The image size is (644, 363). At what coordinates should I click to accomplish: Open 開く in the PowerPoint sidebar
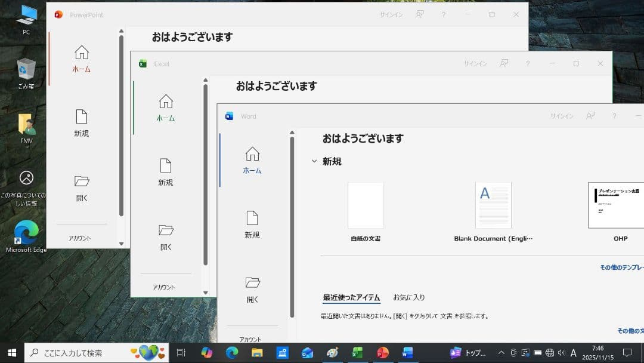[x=82, y=181]
